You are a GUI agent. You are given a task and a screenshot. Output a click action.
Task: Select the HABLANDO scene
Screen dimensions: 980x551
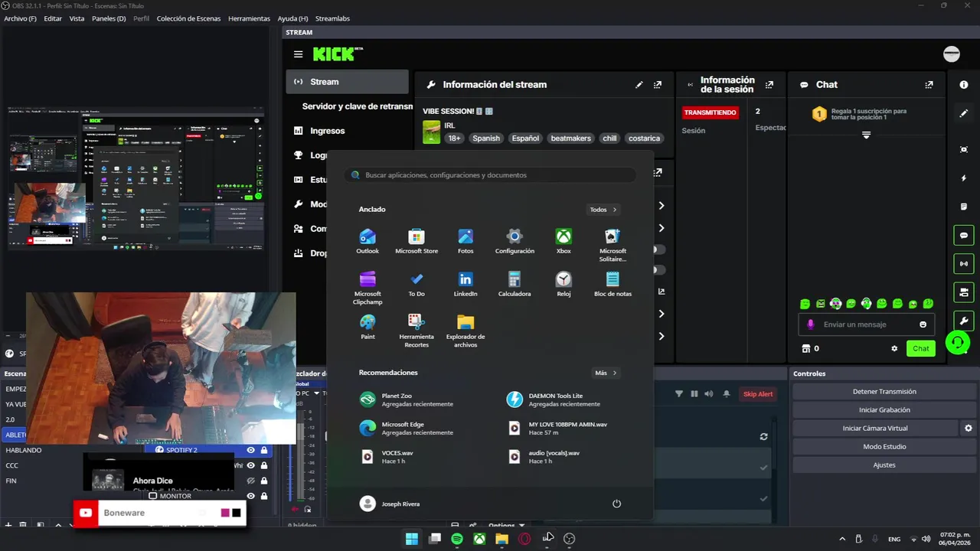(x=24, y=450)
